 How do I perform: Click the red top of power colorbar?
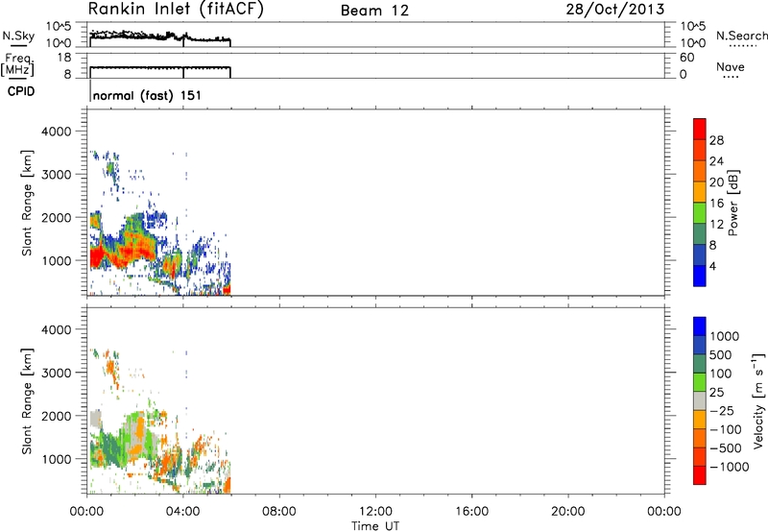(x=700, y=129)
